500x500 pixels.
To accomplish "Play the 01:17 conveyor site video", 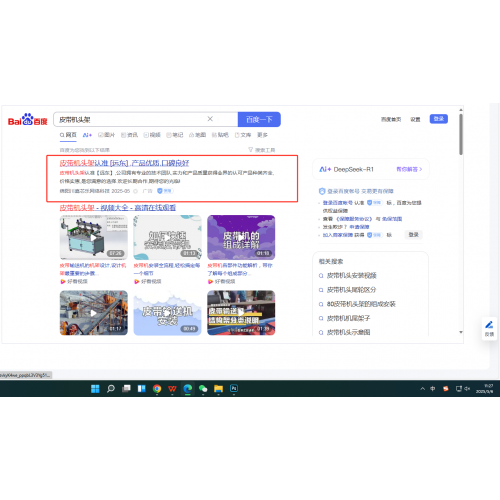I will [x=94, y=313].
